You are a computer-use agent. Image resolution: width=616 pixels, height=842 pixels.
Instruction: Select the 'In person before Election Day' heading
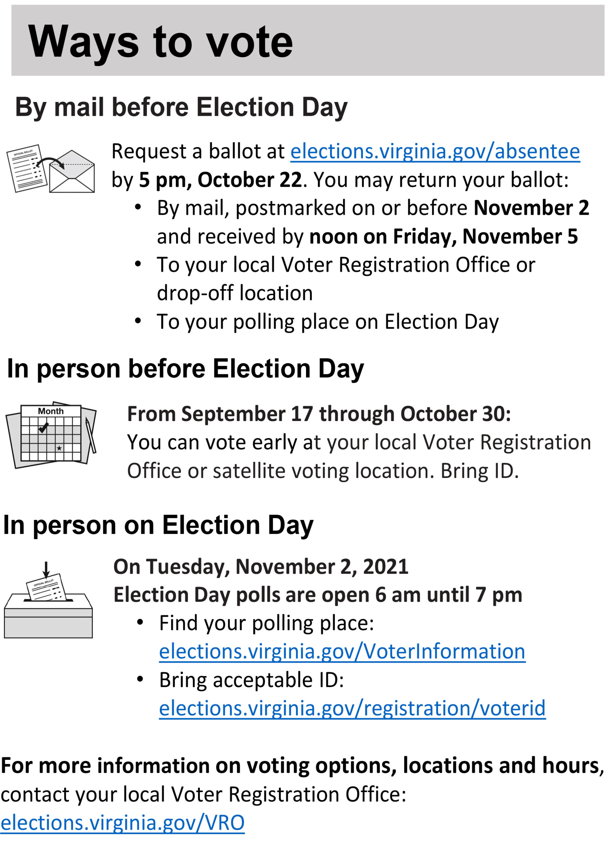click(x=185, y=369)
